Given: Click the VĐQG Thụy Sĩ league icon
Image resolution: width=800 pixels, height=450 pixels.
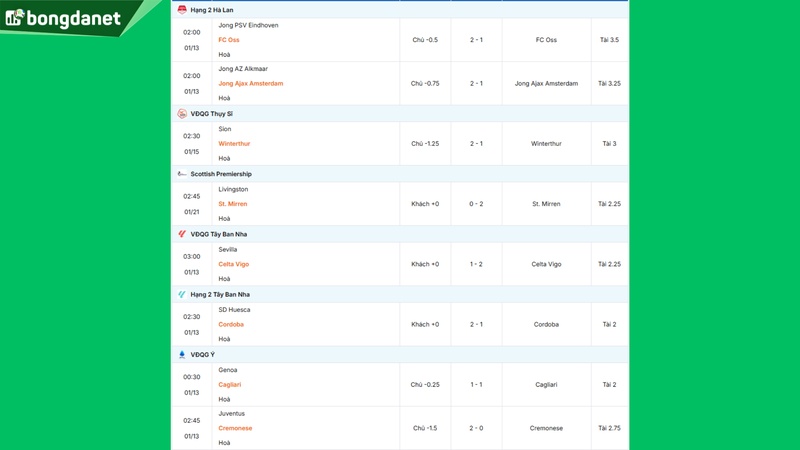Looking at the screenshot, I should tap(182, 114).
